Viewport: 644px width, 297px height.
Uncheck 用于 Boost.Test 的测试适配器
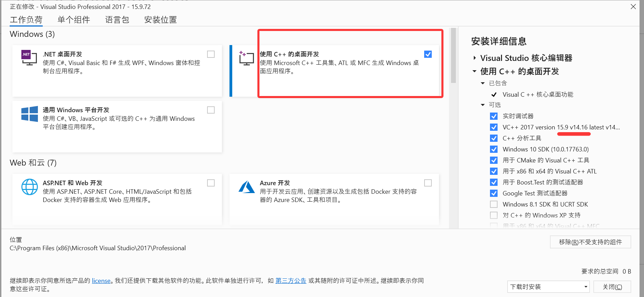point(494,182)
